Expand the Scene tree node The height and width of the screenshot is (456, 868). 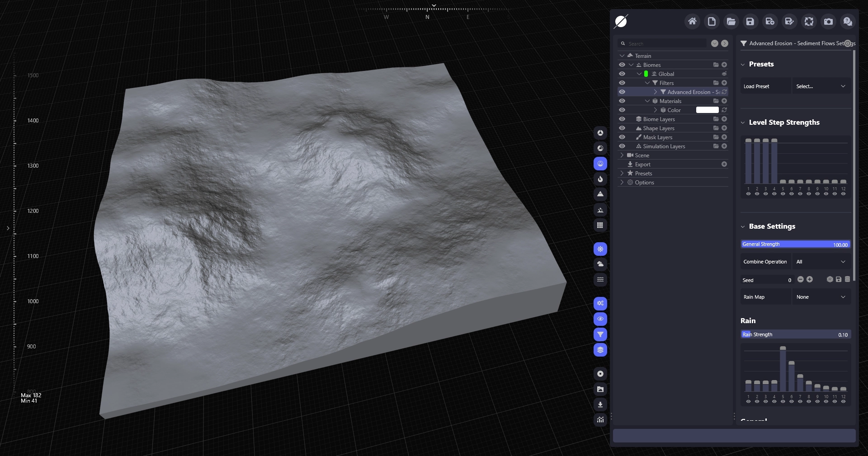(622, 155)
